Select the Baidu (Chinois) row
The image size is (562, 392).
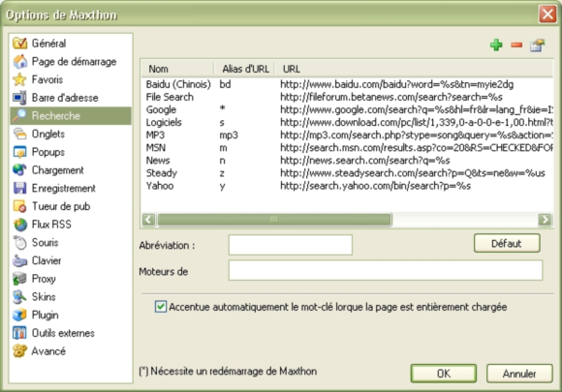347,84
